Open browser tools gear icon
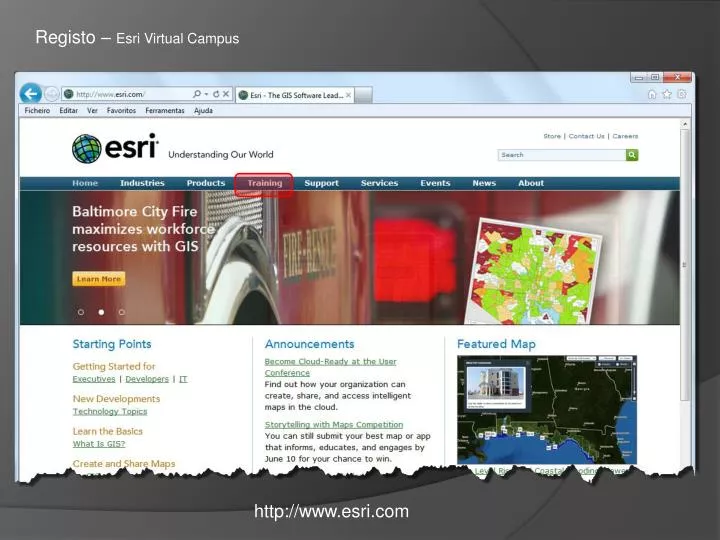Image resolution: width=720 pixels, height=540 pixels. [682, 94]
